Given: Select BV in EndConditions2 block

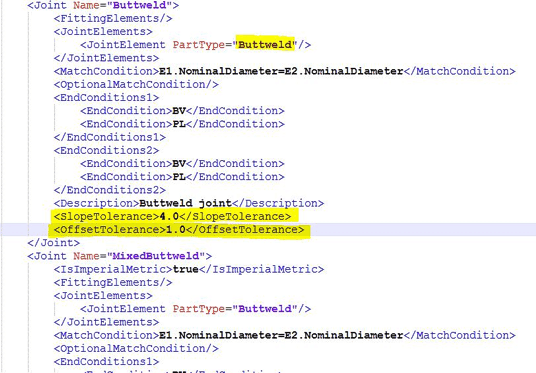Looking at the screenshot, I should (x=179, y=163).
